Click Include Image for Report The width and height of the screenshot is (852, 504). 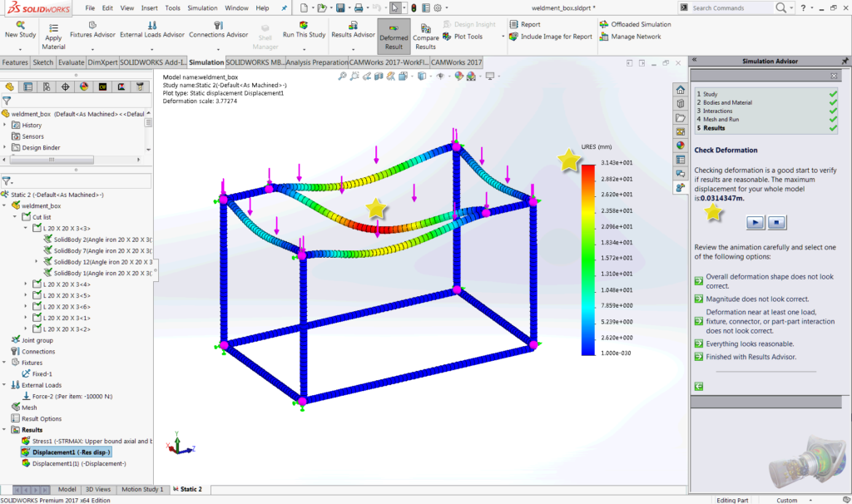551,37
